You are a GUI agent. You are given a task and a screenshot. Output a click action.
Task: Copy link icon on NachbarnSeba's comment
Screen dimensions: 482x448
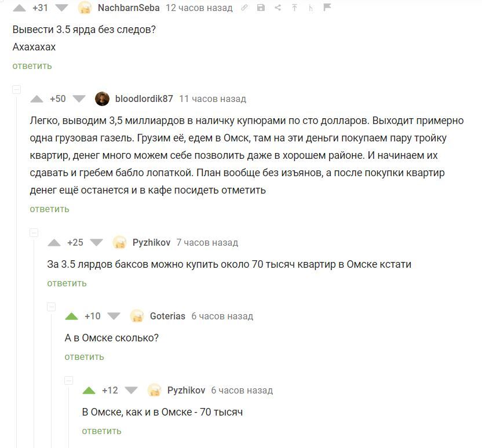tap(244, 8)
